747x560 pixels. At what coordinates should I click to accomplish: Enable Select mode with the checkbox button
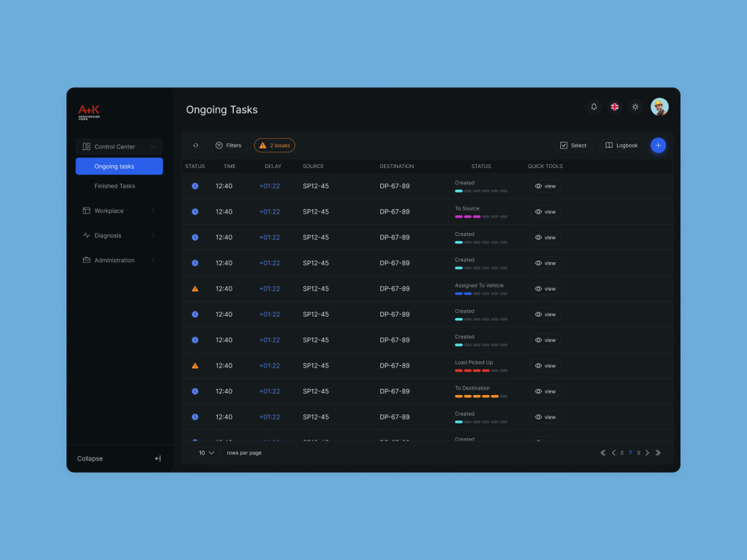pos(573,146)
